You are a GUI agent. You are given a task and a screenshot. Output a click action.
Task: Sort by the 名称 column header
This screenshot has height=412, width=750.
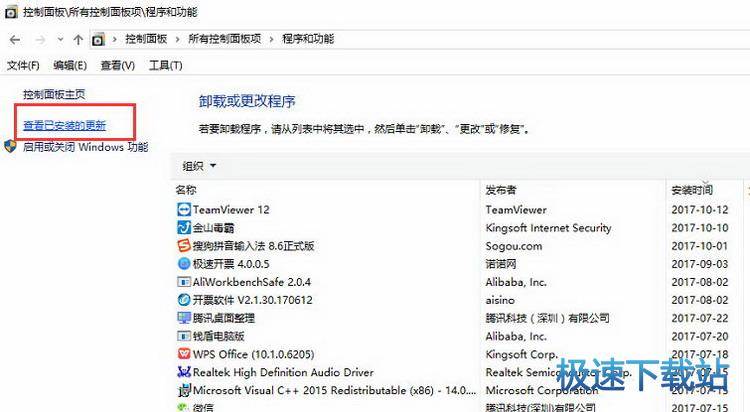click(x=186, y=190)
